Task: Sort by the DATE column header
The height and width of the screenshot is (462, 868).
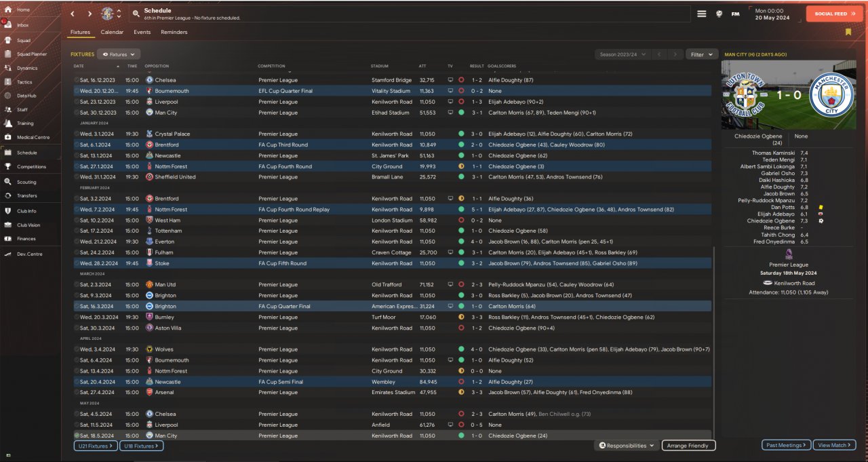Action: coord(79,66)
